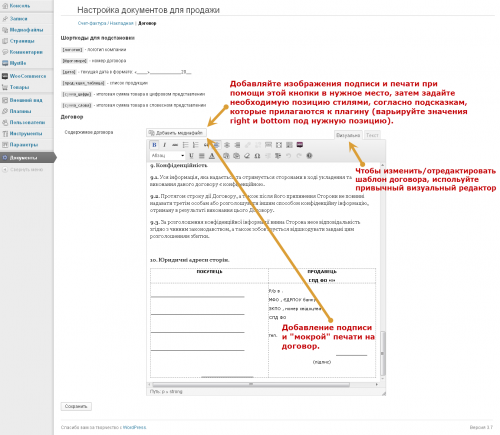
Task: Decrease indent of paragraph
Action: [x=268, y=156]
